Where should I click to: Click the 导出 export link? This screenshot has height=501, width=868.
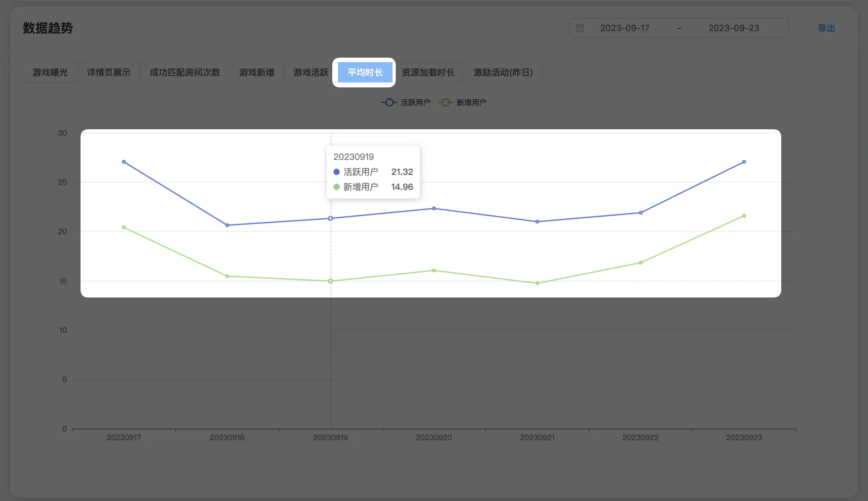pos(826,28)
